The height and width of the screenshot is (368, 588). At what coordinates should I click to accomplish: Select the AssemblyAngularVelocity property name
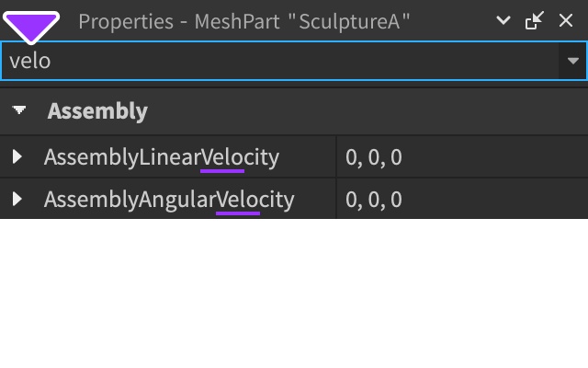tap(169, 199)
